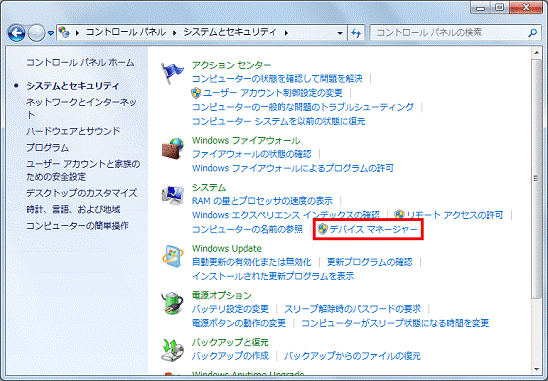This screenshot has height=381, width=548.
Task: Open バックアップからのファイルの復元 link
Action: 352,356
